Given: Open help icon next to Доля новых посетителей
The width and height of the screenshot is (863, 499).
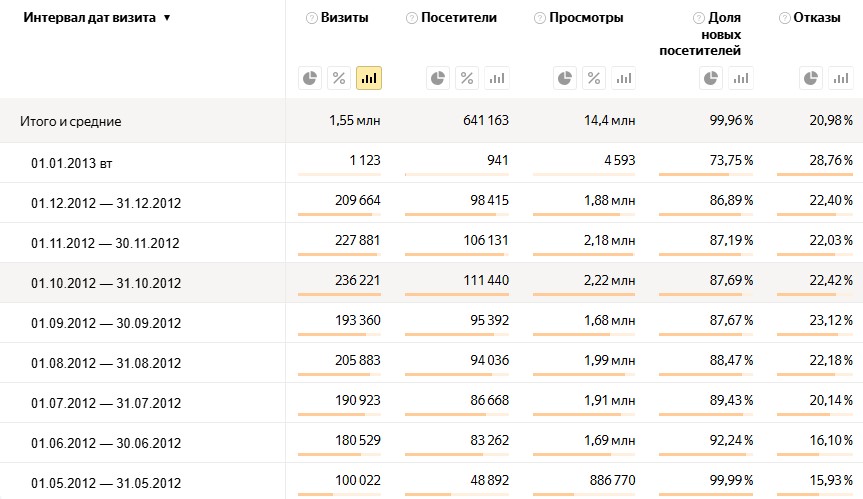Looking at the screenshot, I should [x=699, y=18].
